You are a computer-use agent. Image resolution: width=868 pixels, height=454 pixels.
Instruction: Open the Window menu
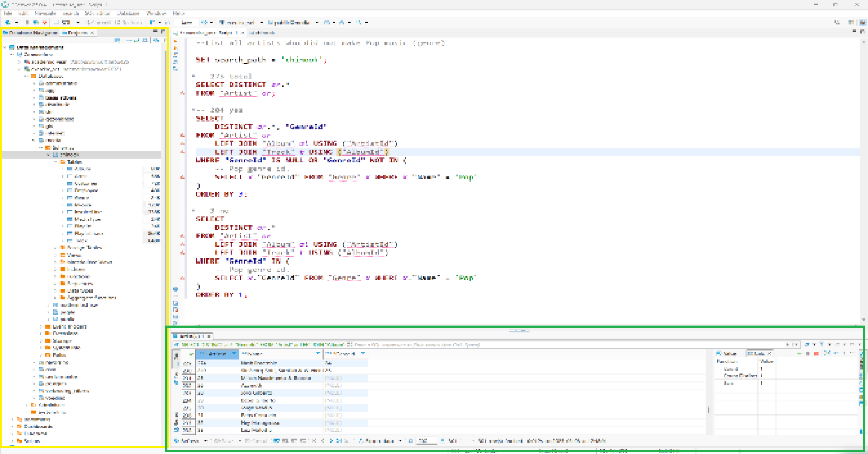tap(157, 13)
